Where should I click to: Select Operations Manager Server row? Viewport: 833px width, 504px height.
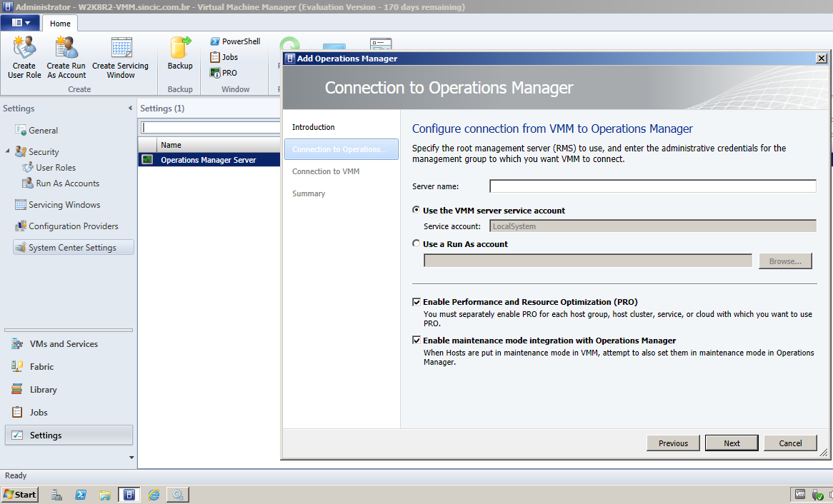point(209,160)
